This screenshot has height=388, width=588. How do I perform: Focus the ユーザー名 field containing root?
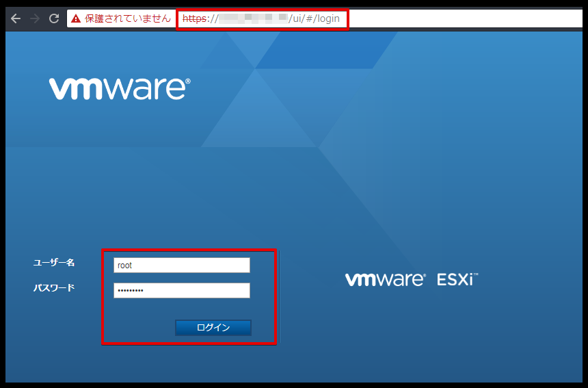(x=182, y=265)
